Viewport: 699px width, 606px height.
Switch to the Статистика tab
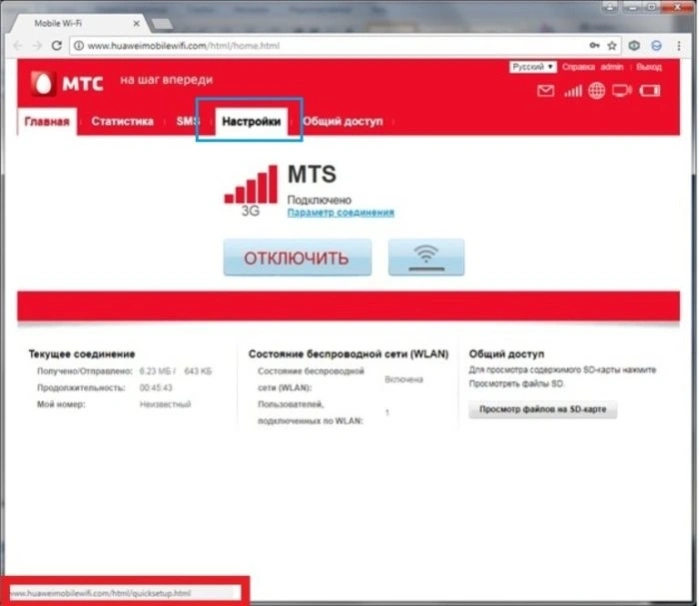[x=122, y=121]
